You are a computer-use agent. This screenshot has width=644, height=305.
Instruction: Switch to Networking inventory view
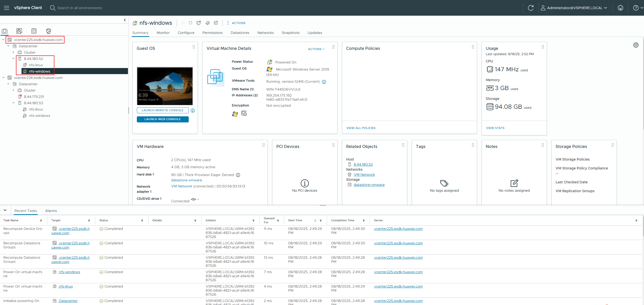(x=49, y=31)
